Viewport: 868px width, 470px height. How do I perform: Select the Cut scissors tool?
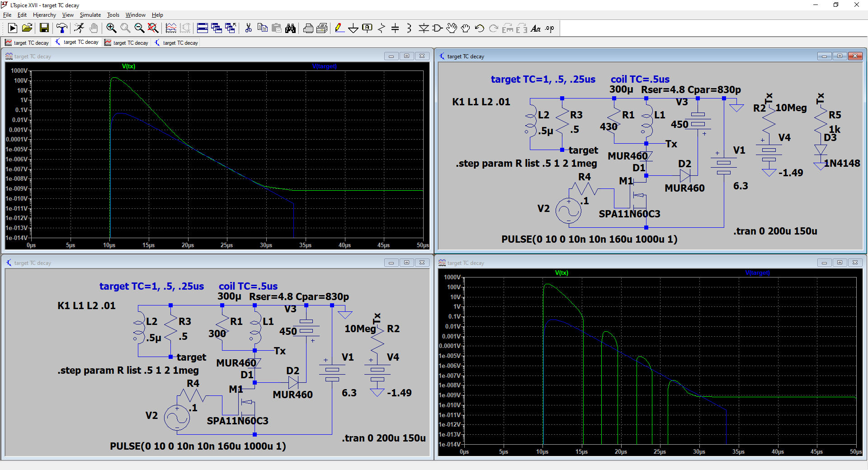point(248,28)
